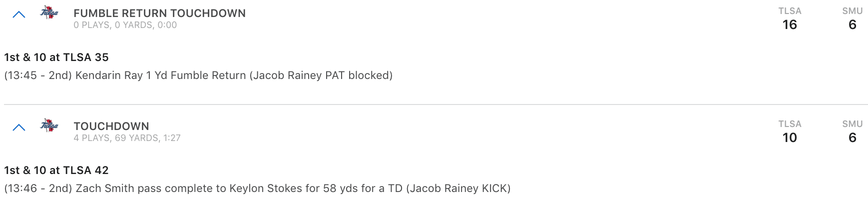
Task: Click the TLSA label above score 10
Action: [x=790, y=124]
